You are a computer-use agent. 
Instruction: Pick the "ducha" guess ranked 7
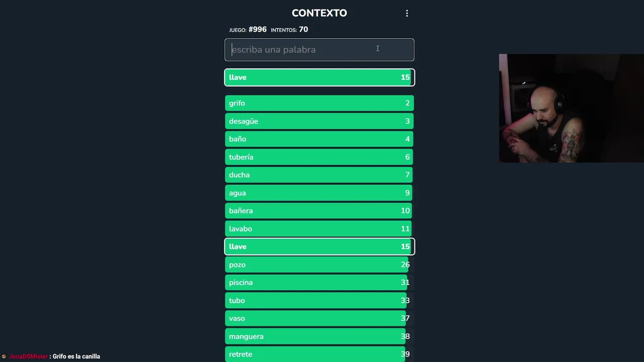tap(319, 175)
